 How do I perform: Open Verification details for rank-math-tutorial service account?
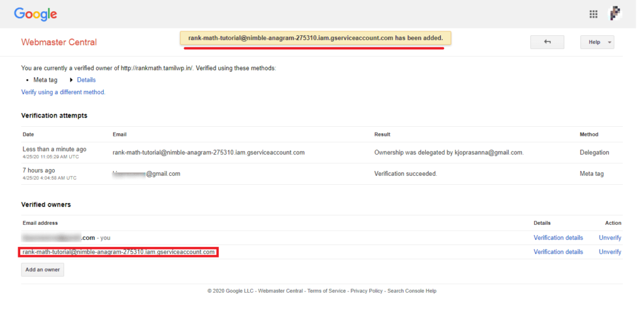tap(558, 252)
